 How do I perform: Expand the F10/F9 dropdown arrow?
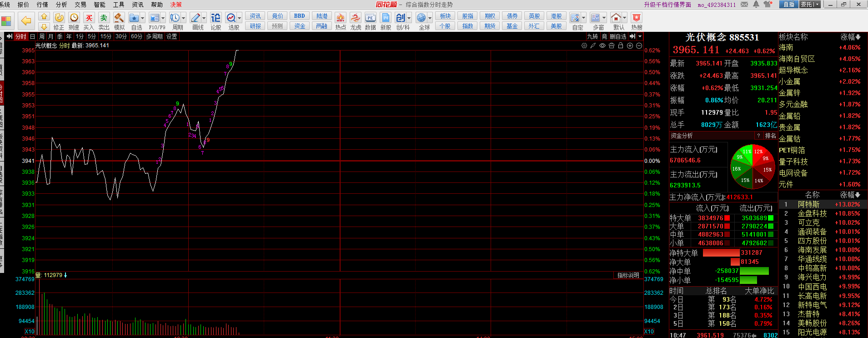[x=163, y=18]
